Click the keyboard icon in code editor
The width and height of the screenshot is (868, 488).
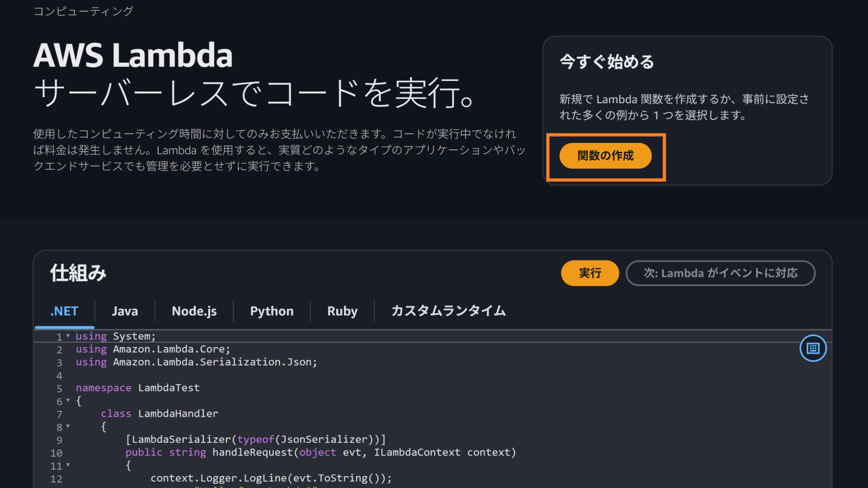[813, 348]
